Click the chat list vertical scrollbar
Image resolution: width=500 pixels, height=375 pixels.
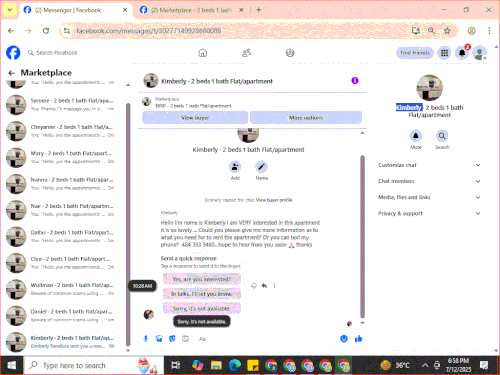click(x=128, y=225)
